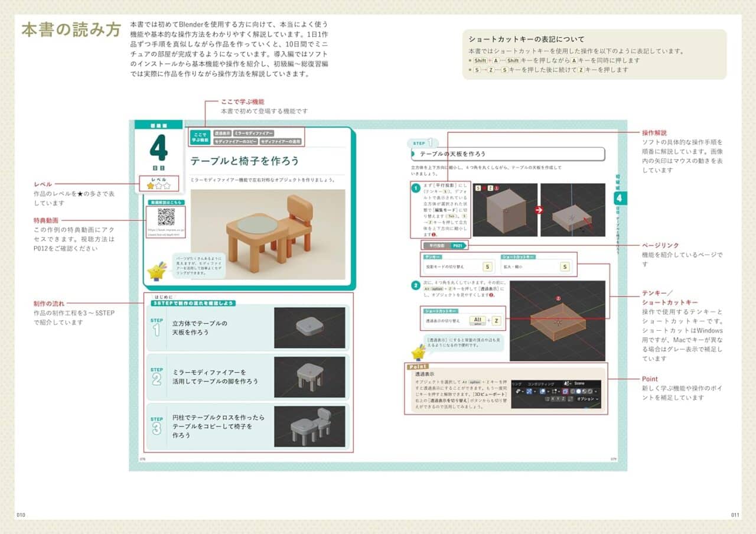Select rendered viewport shading sphere icon

click(x=590, y=391)
